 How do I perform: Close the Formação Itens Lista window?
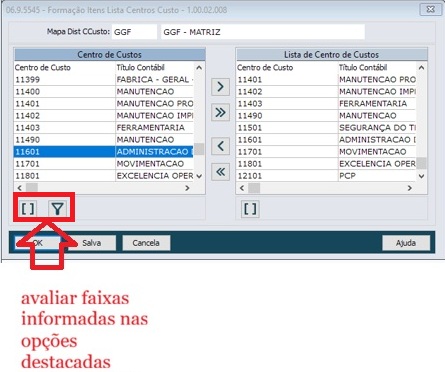click(x=430, y=9)
